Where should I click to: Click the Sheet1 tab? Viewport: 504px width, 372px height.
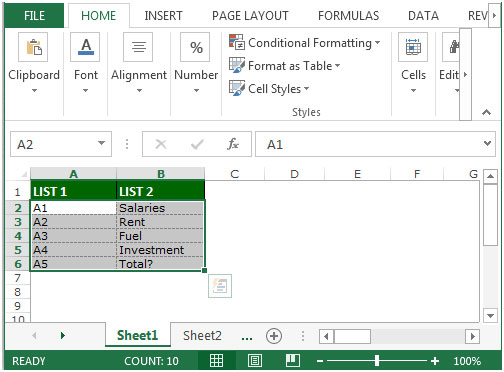point(137,335)
